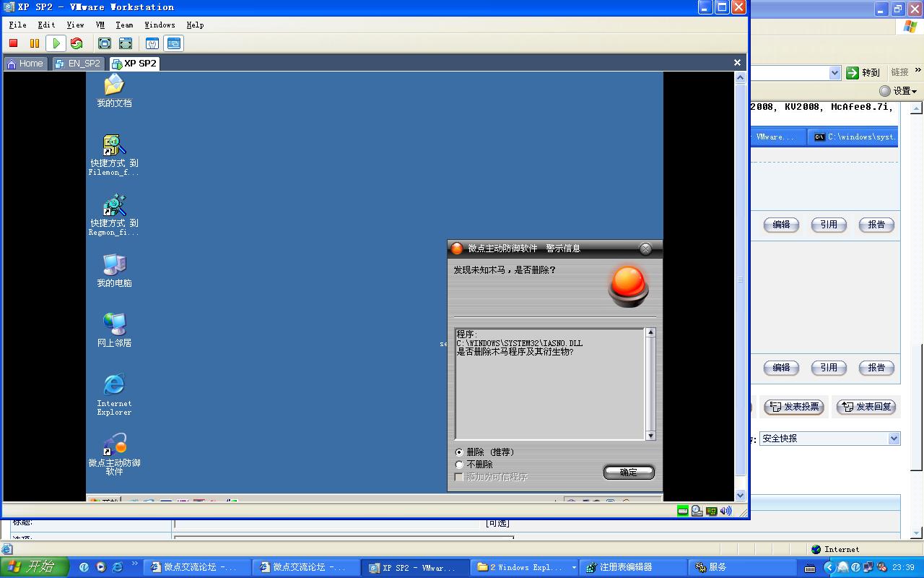924x578 pixels.
Task: Select the Internet Explorer desktop icon
Action: click(x=114, y=394)
